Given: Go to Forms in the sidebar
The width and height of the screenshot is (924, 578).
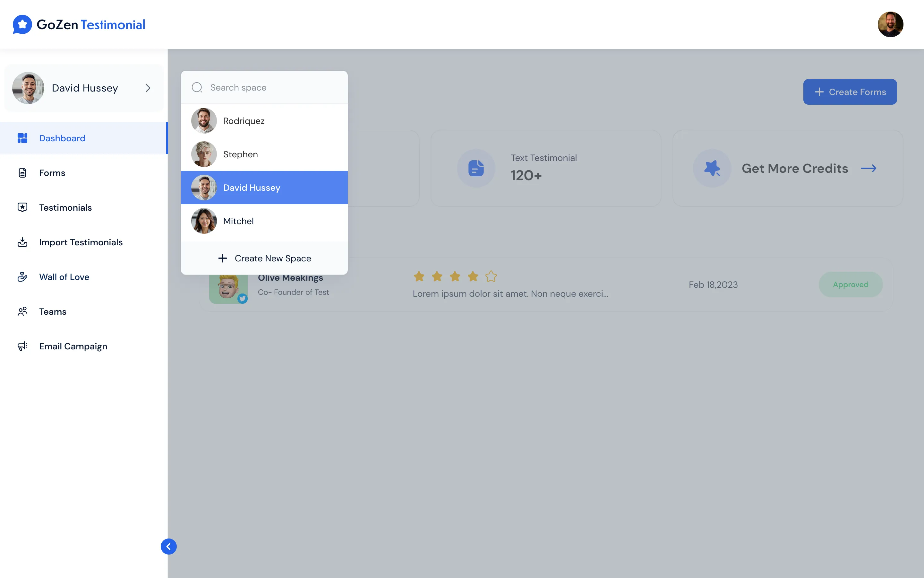Looking at the screenshot, I should click(x=84, y=173).
